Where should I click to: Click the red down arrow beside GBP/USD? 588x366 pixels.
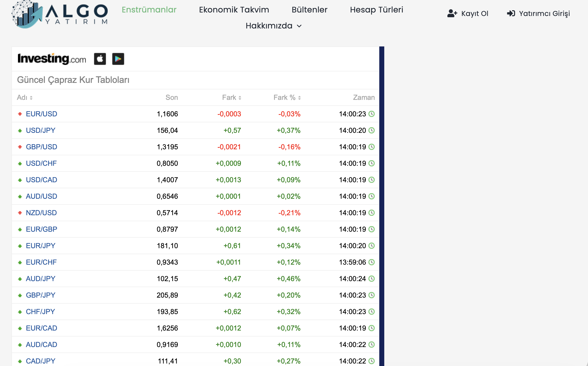20,147
